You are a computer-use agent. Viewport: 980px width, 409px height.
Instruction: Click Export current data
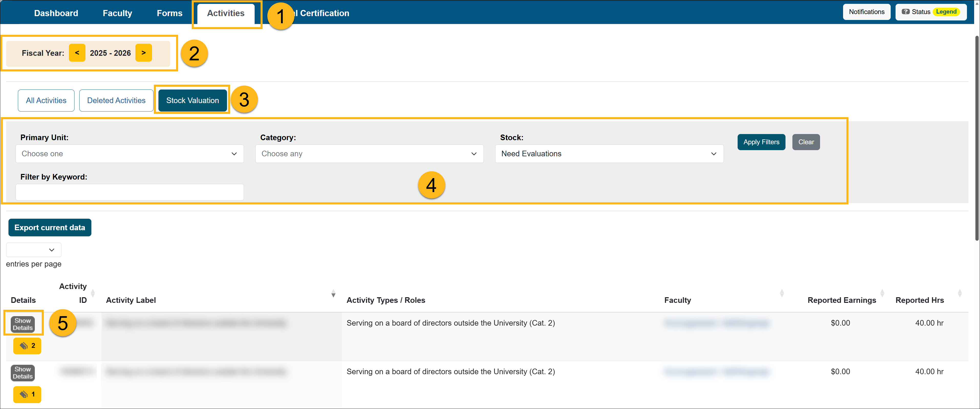coord(49,227)
